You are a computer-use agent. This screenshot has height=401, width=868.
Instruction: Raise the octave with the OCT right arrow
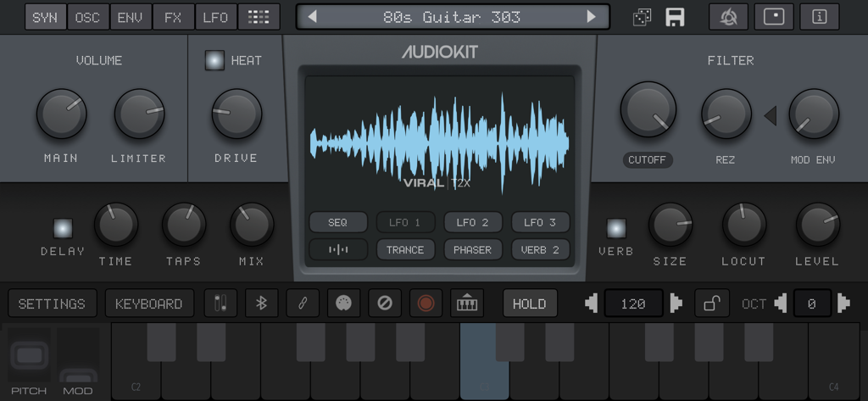pos(843,304)
